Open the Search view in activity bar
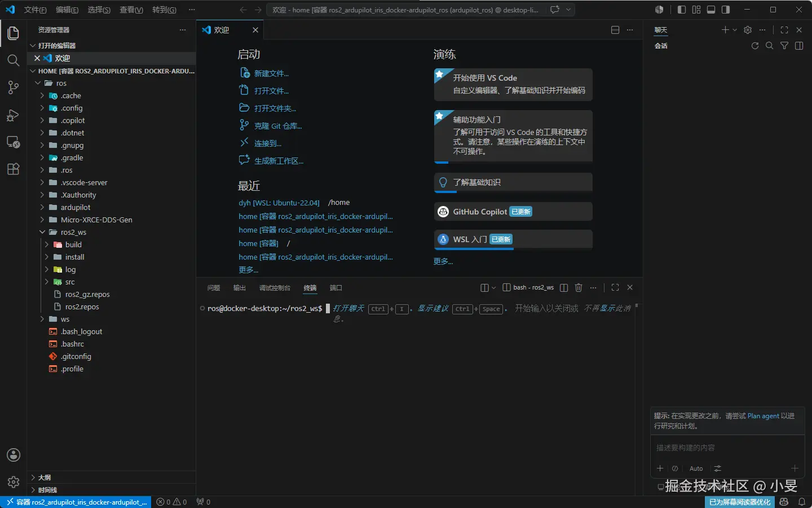The height and width of the screenshot is (508, 812). pyautogui.click(x=13, y=60)
